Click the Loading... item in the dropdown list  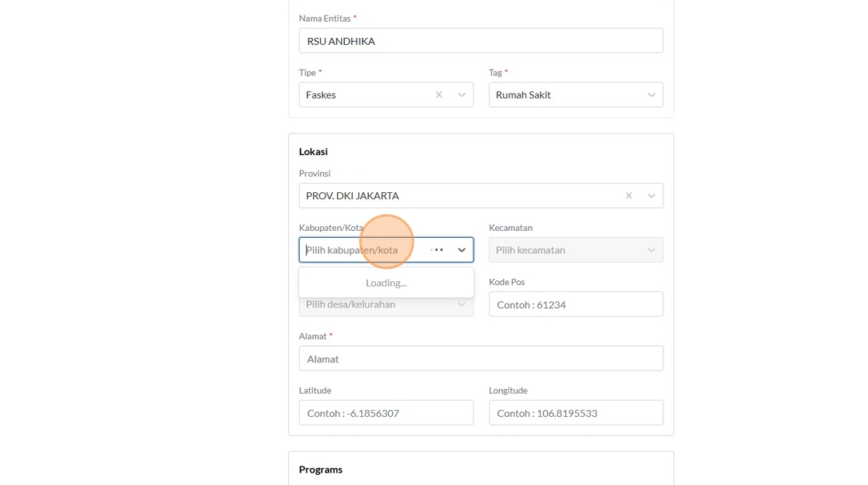(x=386, y=283)
